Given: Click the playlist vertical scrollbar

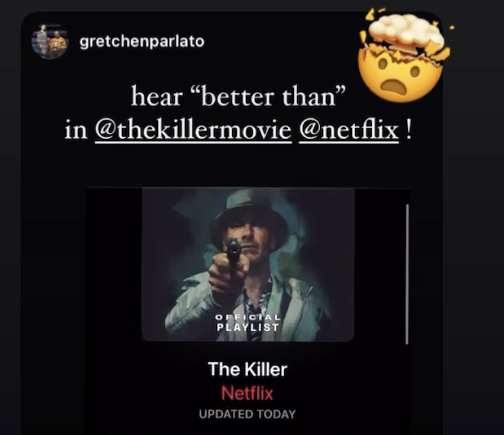Looking at the screenshot, I should 407,274.
